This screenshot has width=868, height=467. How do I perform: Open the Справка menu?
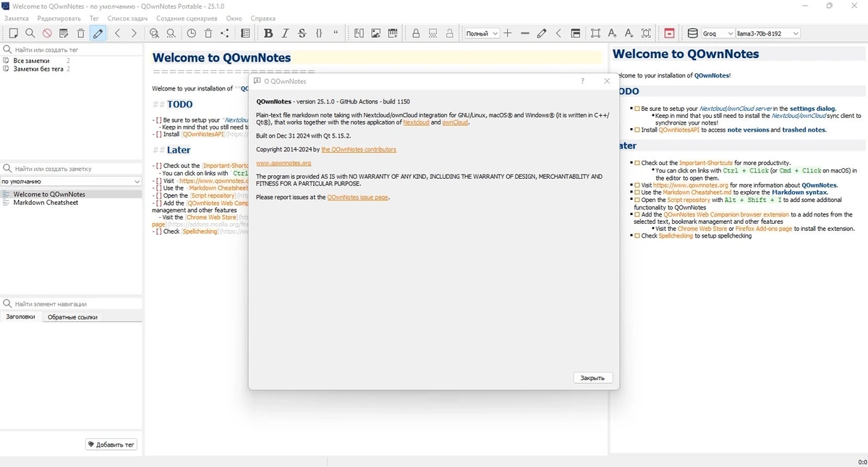[x=263, y=18]
